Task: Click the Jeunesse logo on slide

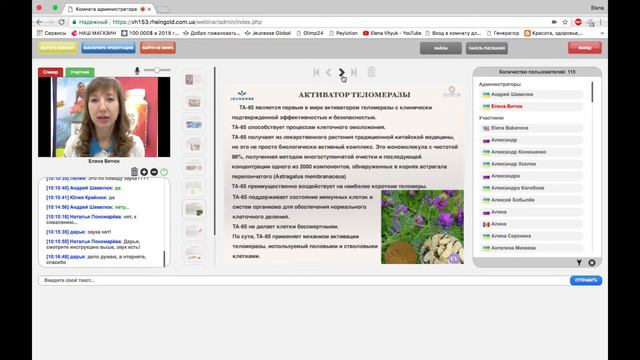Action: pos(242,96)
